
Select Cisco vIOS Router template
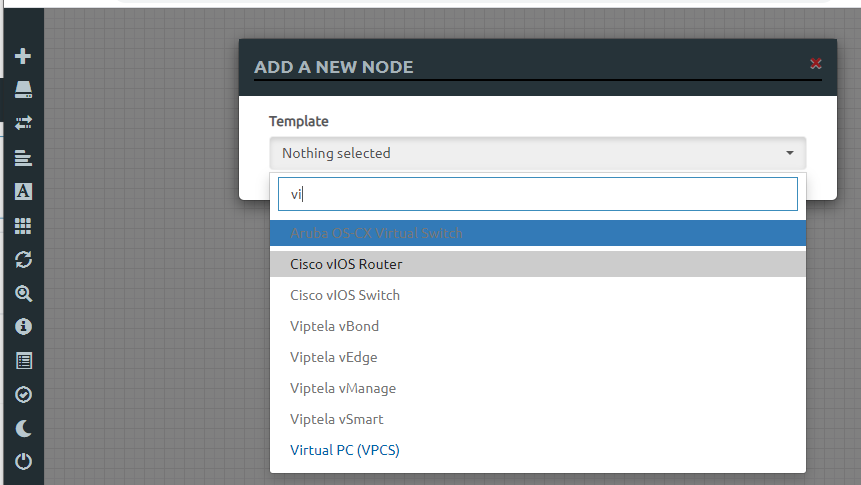point(538,264)
